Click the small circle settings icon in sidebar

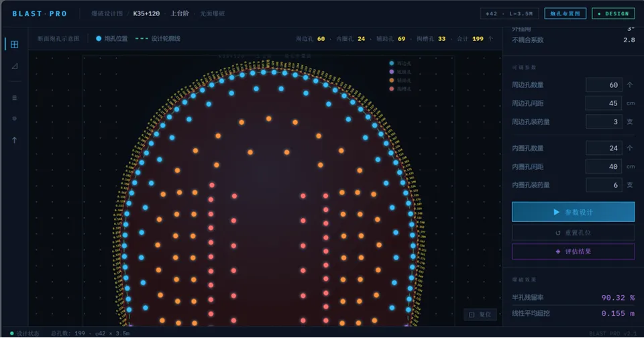point(14,119)
